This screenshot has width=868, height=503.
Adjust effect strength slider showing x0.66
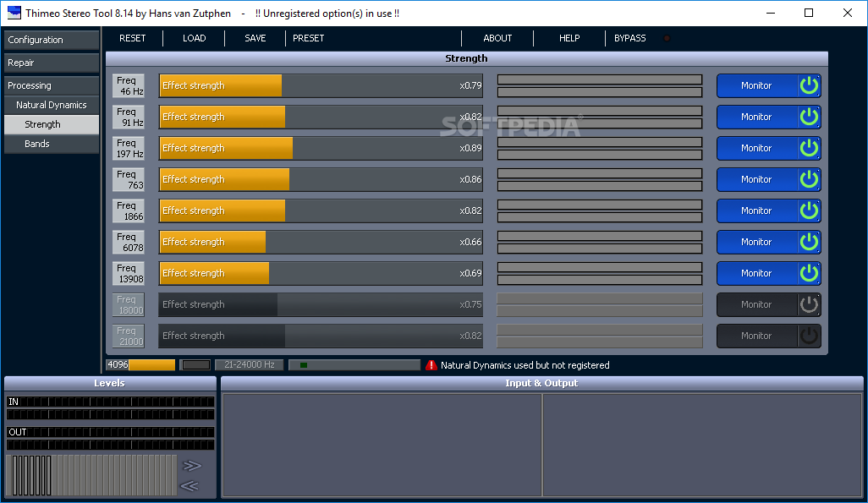click(321, 242)
